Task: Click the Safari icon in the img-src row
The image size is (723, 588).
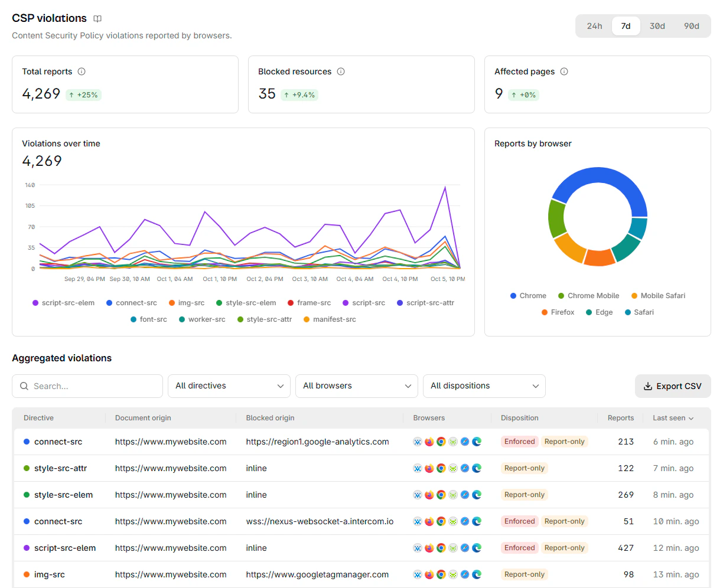Action: click(x=465, y=574)
